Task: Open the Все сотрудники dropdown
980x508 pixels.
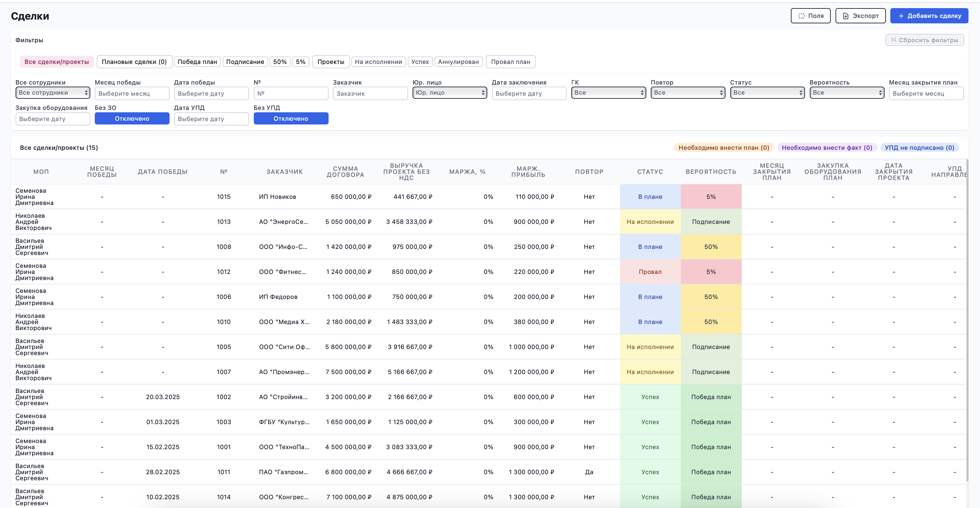Action: click(x=52, y=93)
